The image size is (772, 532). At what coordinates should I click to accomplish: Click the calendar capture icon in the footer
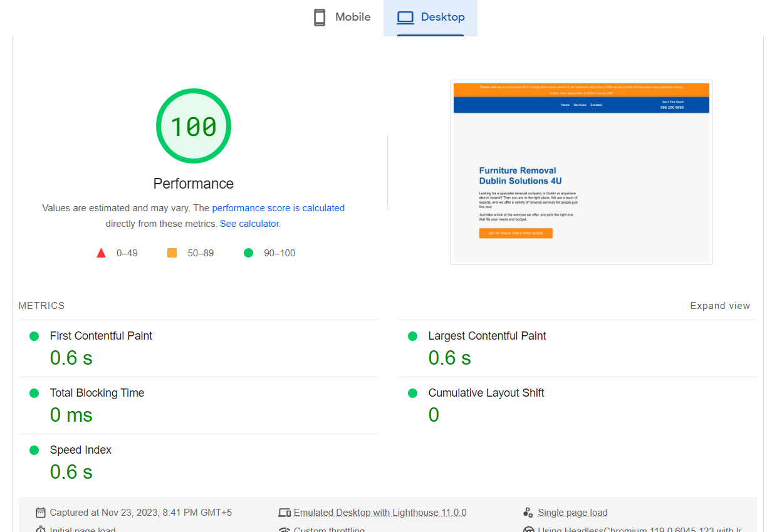point(41,512)
